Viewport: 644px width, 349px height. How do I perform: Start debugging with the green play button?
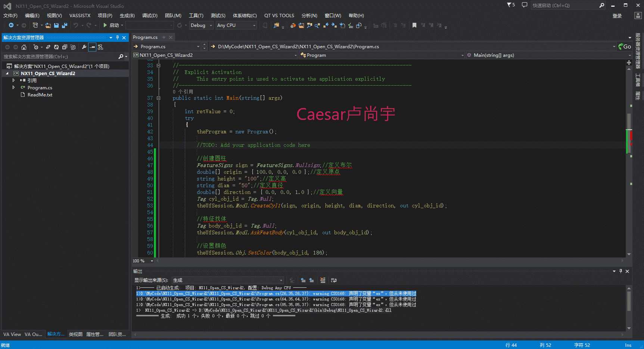(105, 25)
